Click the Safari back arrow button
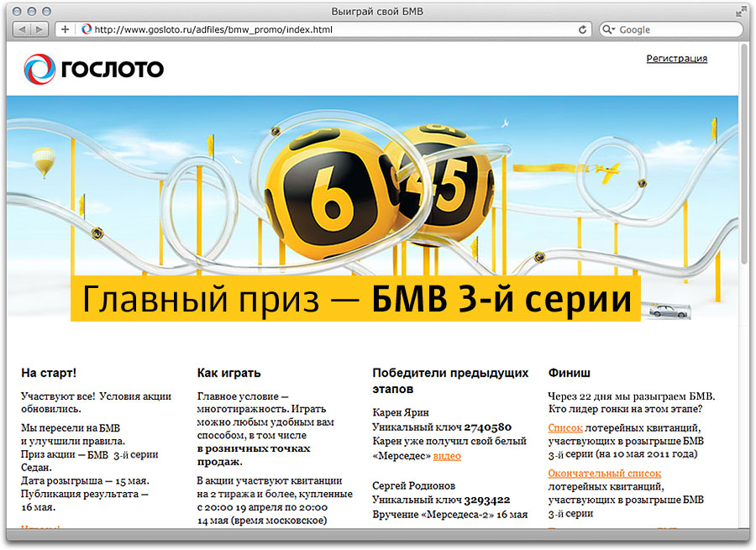 (x=22, y=29)
